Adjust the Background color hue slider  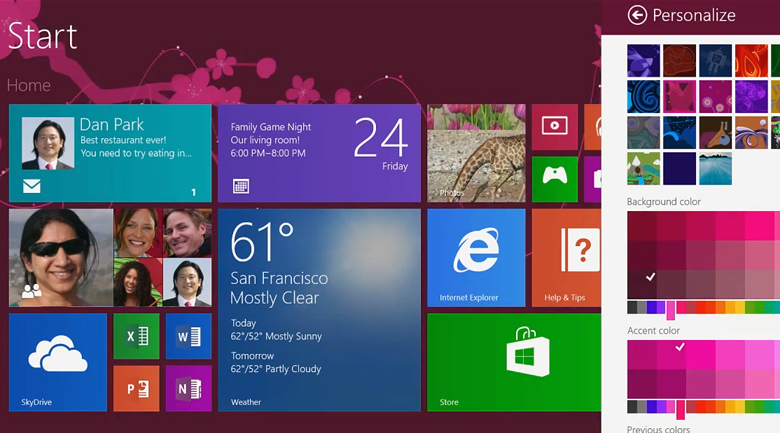coord(670,309)
